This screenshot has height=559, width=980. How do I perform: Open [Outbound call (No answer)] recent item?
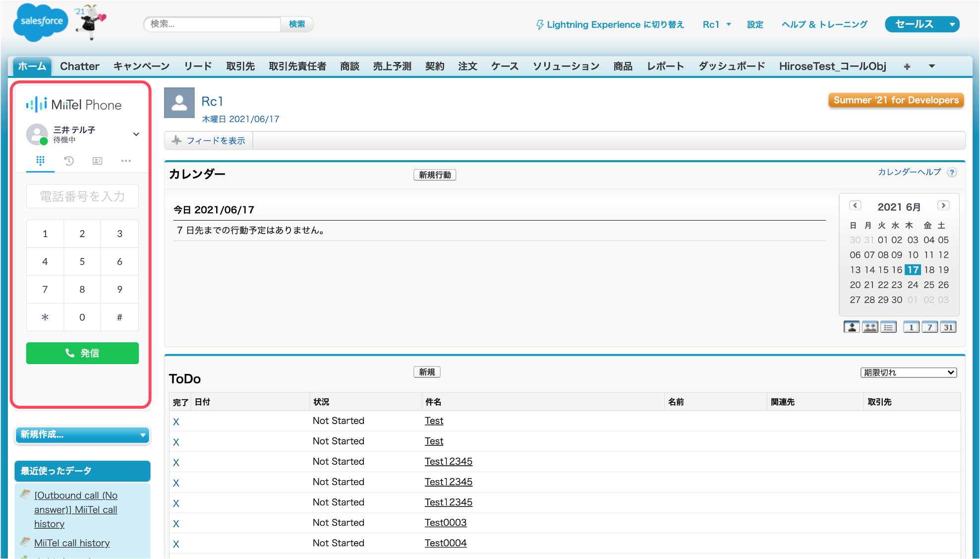click(76, 509)
